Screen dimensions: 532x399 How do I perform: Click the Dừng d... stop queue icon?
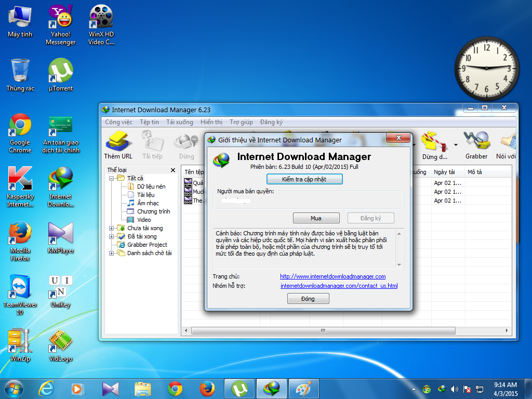click(x=435, y=146)
